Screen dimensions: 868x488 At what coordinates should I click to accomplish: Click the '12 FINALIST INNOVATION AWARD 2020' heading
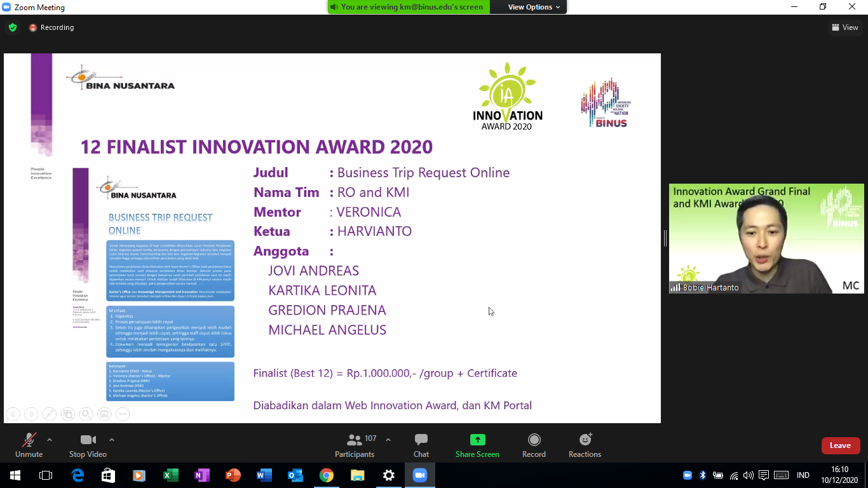pos(256,147)
